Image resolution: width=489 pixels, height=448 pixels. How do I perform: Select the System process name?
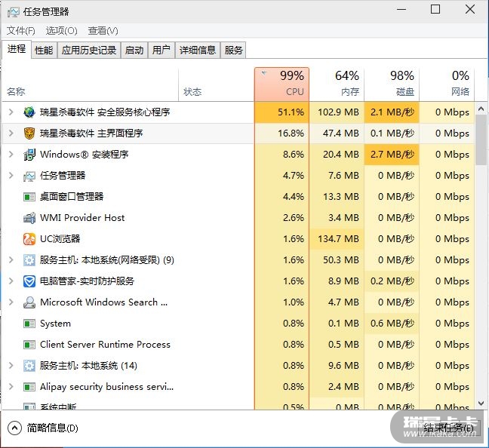(55, 324)
